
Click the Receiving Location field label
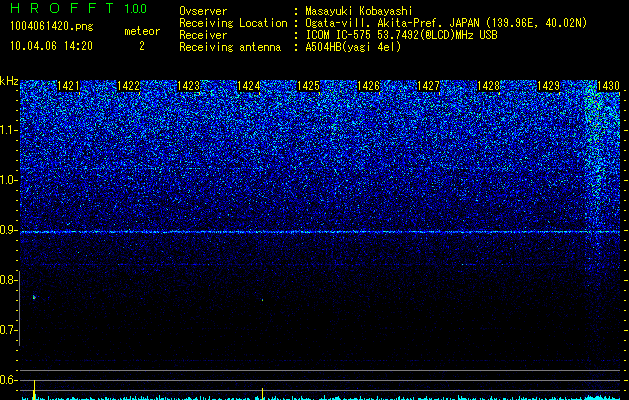pyautogui.click(x=233, y=23)
